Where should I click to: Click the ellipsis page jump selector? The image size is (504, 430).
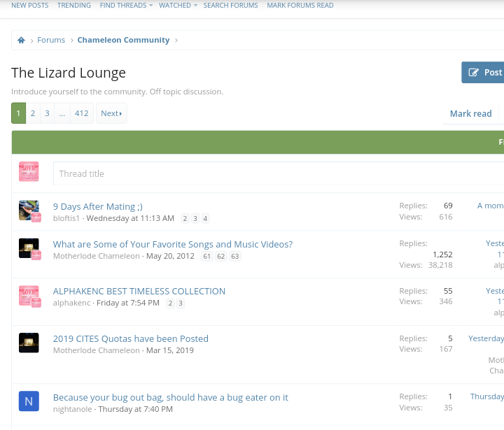[62, 113]
